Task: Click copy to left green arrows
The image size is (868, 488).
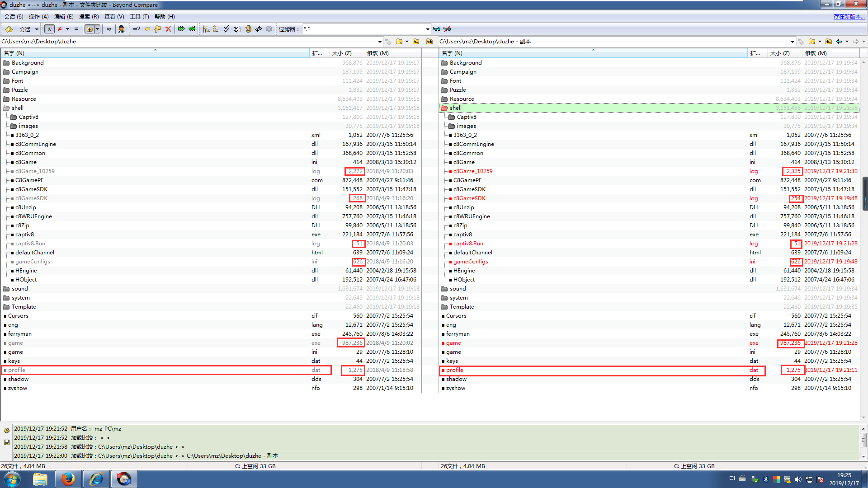Action: [192, 29]
